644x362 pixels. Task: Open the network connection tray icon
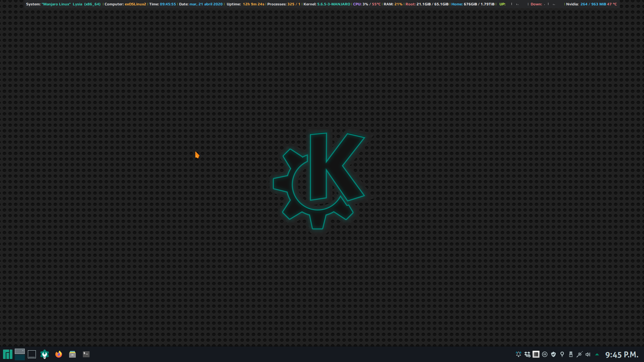coord(579,354)
